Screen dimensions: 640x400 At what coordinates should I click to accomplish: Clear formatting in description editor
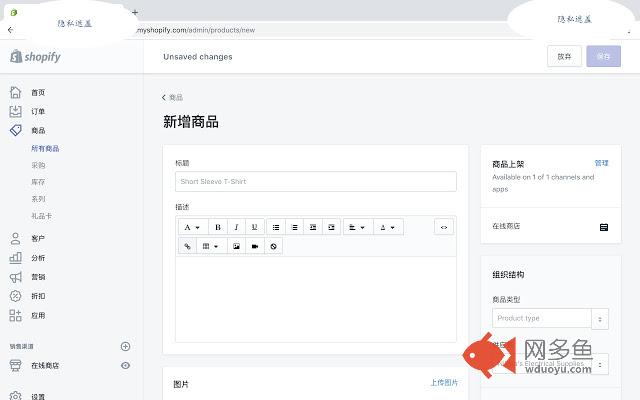tap(273, 247)
